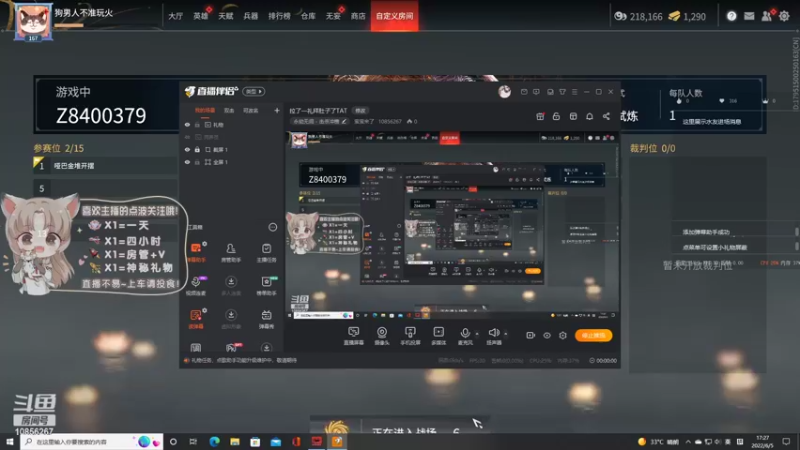Click the 218,166 coin currency
The height and width of the screenshot is (450, 800).
(x=638, y=16)
